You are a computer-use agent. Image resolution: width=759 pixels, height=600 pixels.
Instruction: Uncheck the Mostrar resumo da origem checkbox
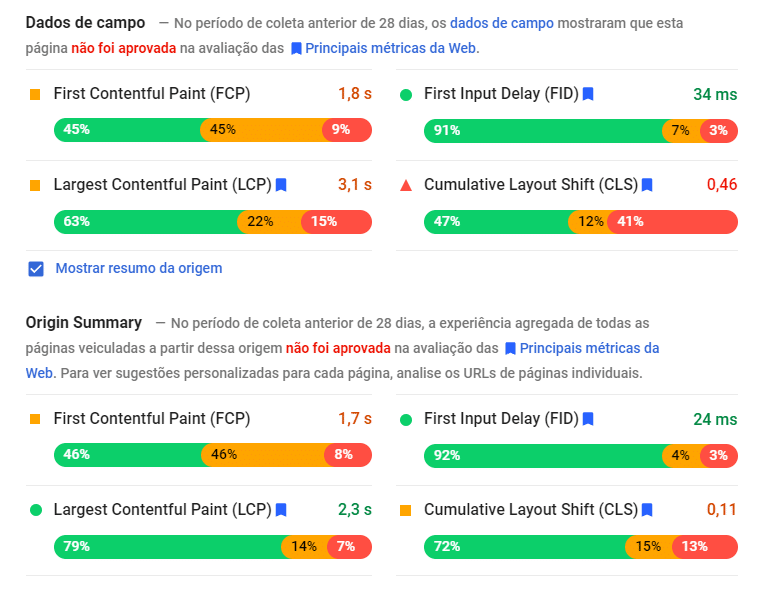36,268
